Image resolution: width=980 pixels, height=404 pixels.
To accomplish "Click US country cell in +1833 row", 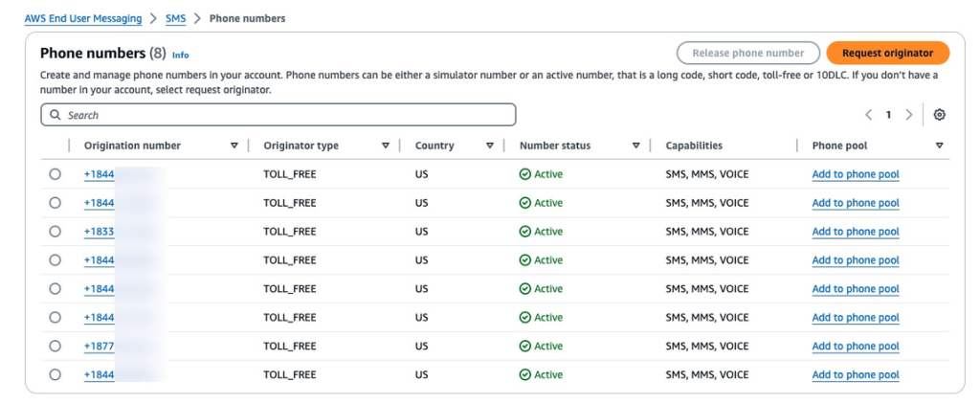I will click(421, 232).
